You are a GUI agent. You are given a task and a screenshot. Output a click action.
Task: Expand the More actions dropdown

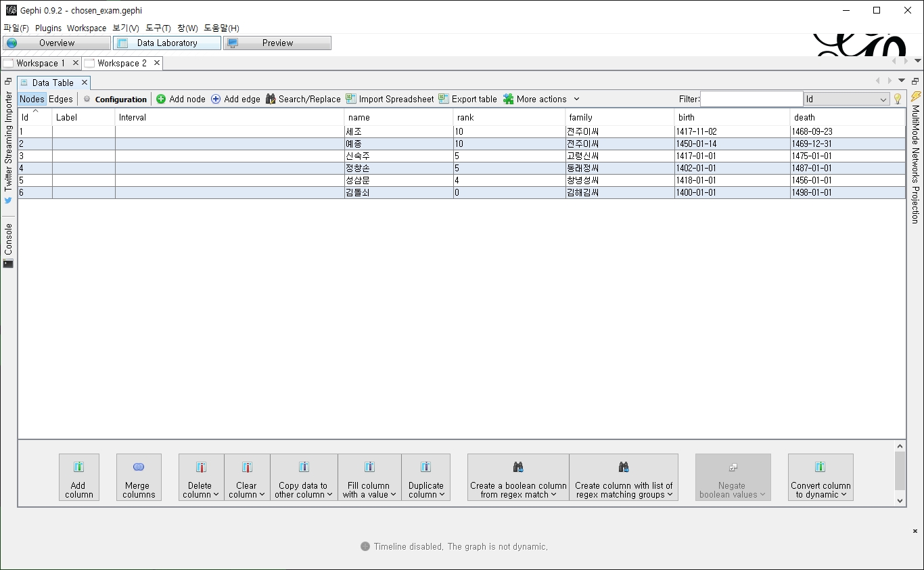(542, 99)
